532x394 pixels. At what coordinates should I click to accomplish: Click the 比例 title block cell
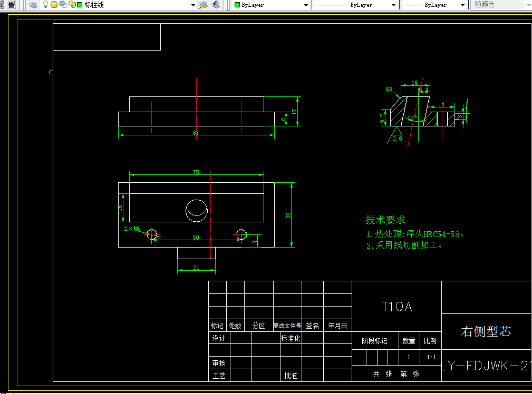(430, 340)
